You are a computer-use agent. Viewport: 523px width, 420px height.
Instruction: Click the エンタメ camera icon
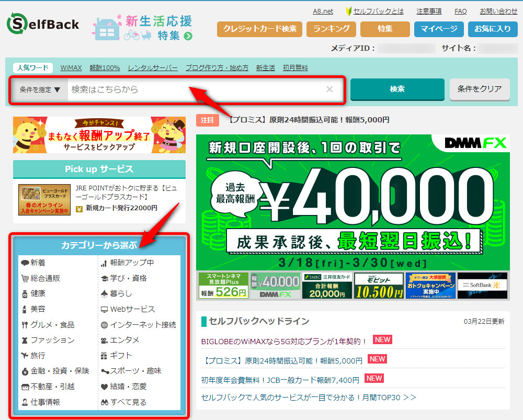pyautogui.click(x=105, y=340)
